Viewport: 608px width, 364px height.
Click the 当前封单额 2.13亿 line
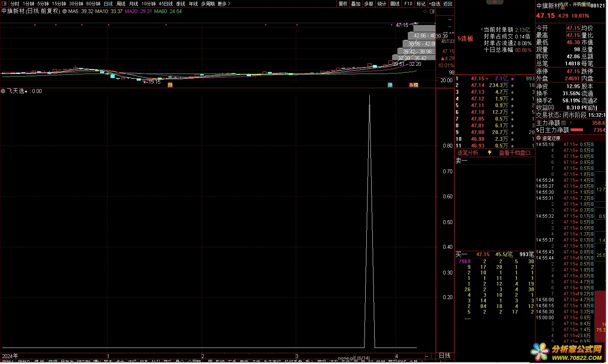coord(506,29)
